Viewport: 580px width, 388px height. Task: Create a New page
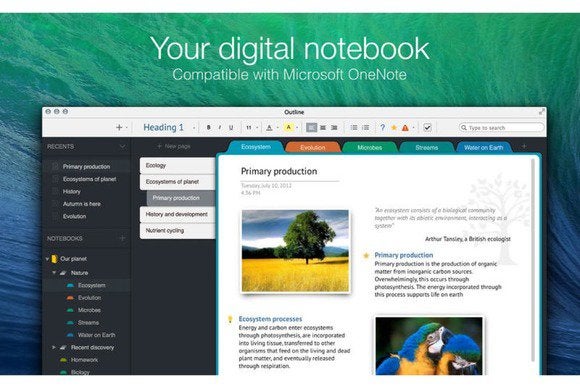tap(173, 146)
